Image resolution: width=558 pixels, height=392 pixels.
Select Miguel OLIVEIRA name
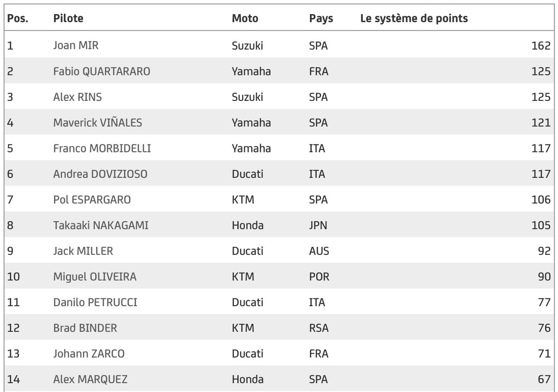[95, 277]
